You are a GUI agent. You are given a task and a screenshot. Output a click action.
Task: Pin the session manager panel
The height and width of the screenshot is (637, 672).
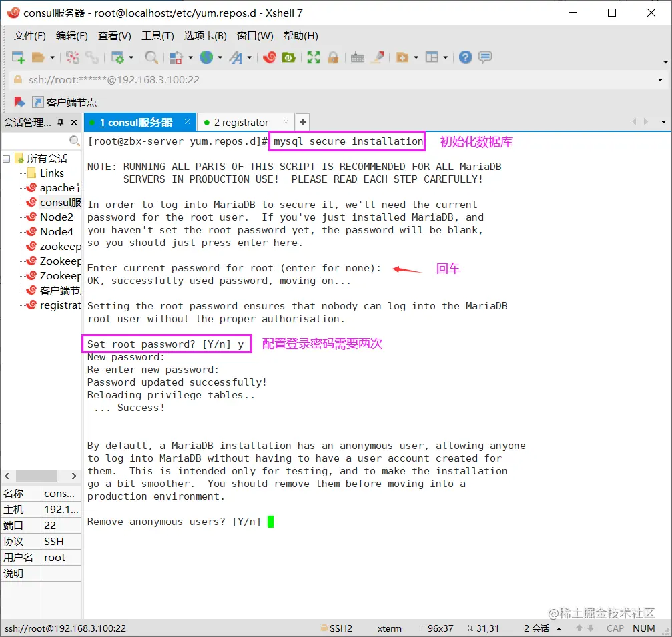pyautogui.click(x=61, y=123)
